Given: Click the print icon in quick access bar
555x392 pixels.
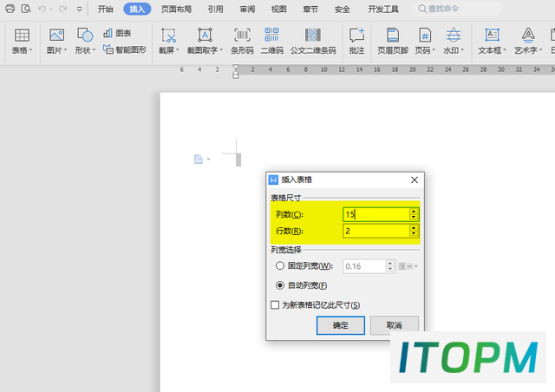Looking at the screenshot, I should [x=10, y=9].
